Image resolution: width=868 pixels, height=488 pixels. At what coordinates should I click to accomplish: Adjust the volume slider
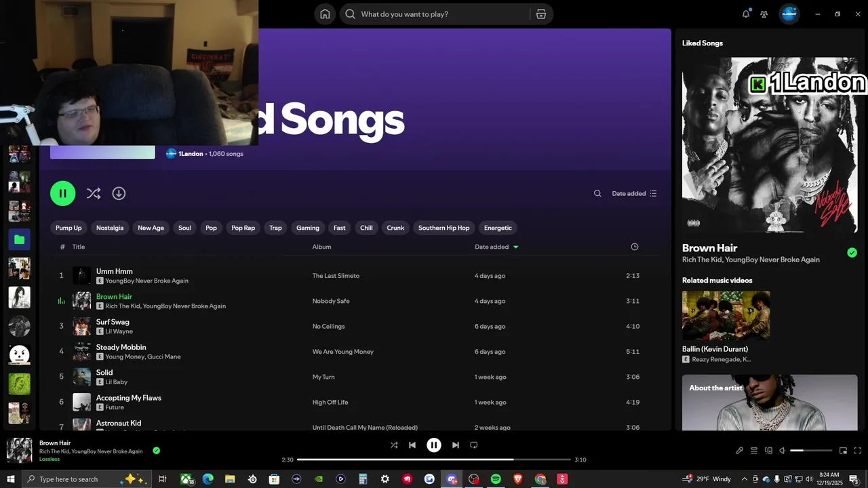pos(811,451)
